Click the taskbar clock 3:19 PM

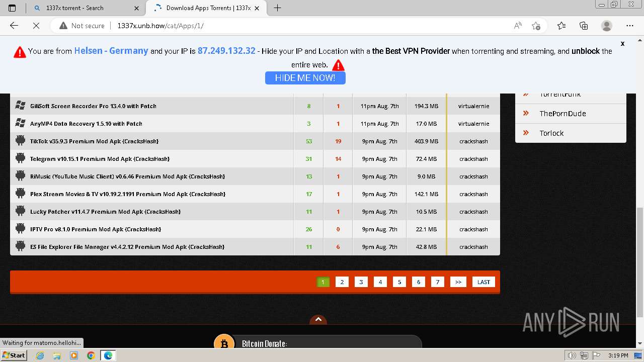coord(618,355)
